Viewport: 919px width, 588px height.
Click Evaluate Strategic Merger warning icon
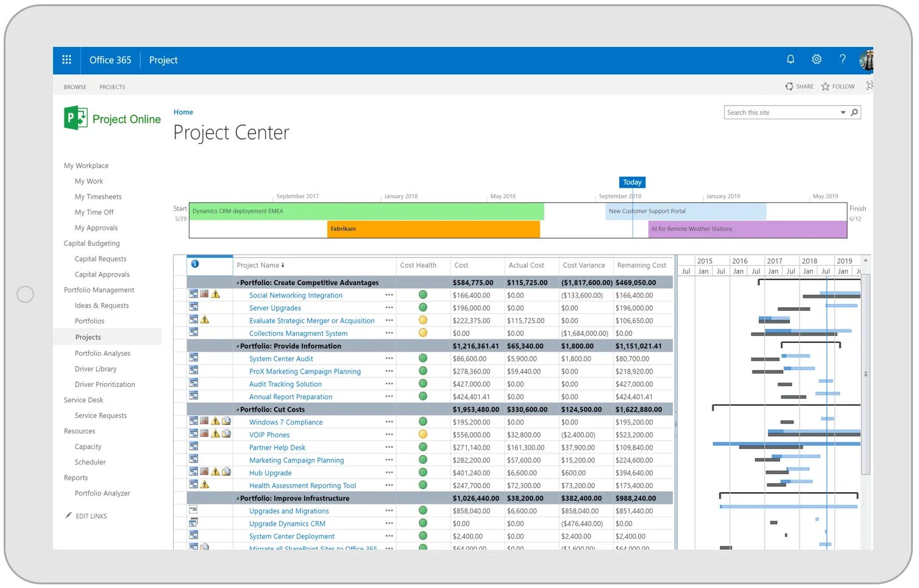point(205,319)
